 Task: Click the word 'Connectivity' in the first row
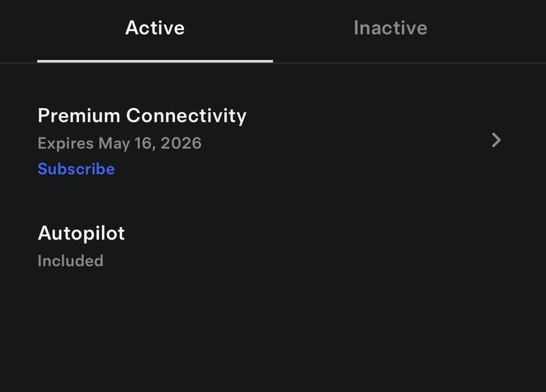tap(186, 116)
